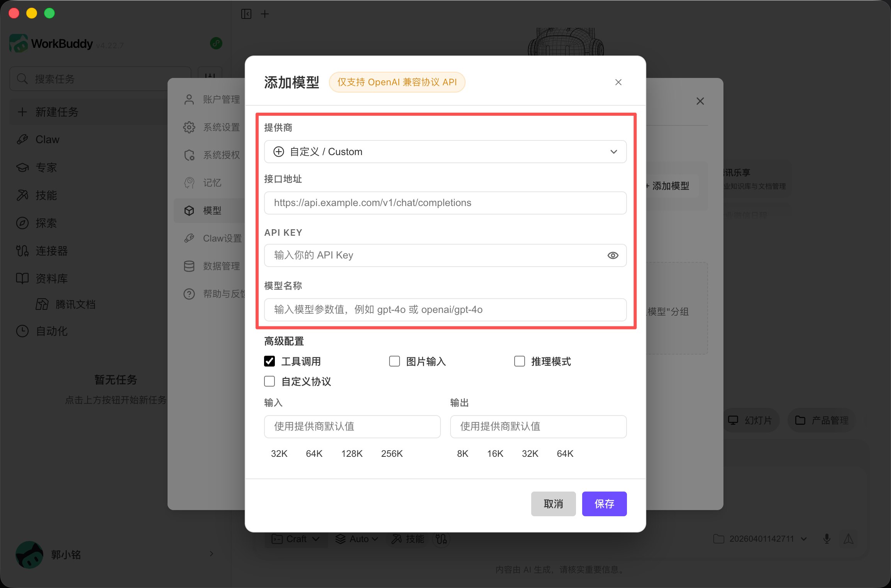The width and height of the screenshot is (891, 588).
Task: Click the microphone icon in the chat bar
Action: 827,539
